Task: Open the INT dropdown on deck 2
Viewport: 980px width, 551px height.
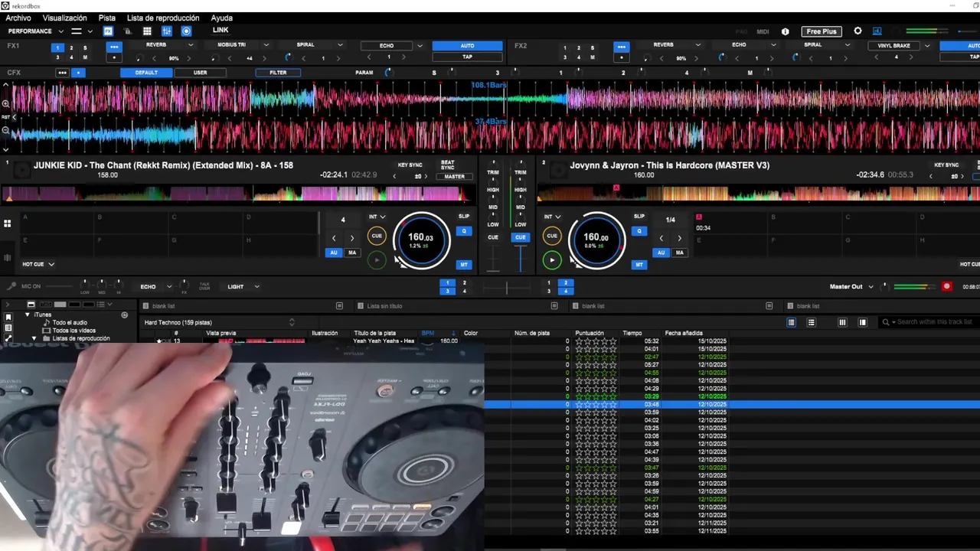Action: click(552, 217)
